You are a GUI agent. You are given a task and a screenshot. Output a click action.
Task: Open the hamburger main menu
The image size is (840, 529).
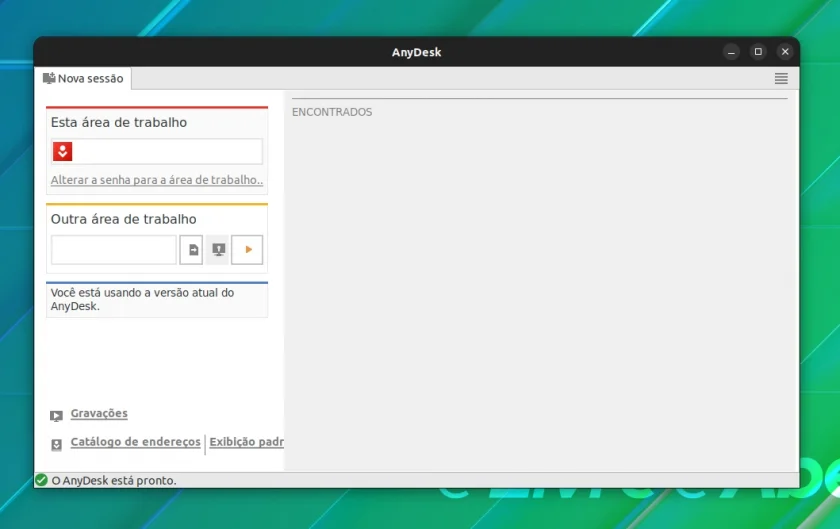(781, 79)
